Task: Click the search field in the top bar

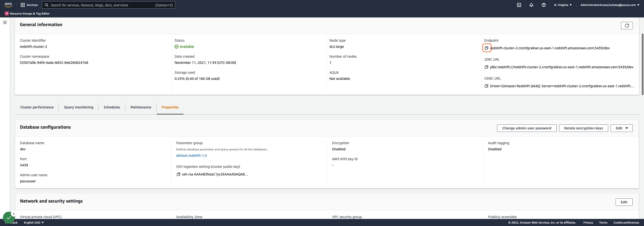Action: (109, 5)
